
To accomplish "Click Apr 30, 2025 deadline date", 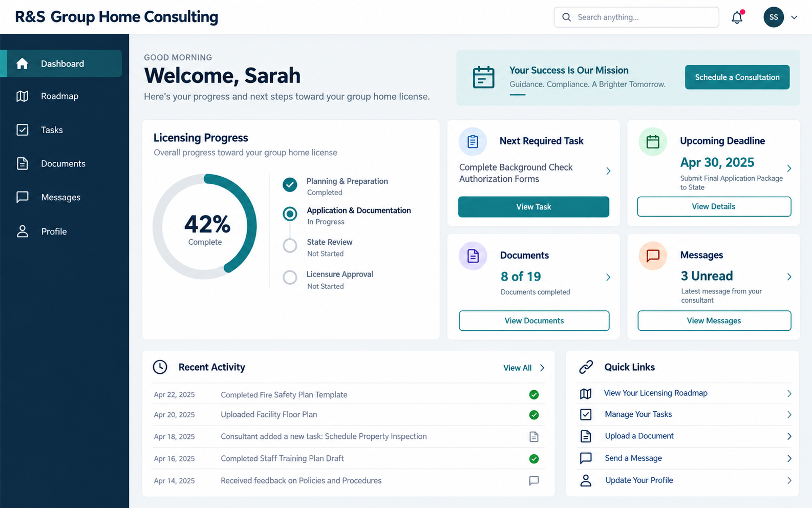I will point(717,162).
